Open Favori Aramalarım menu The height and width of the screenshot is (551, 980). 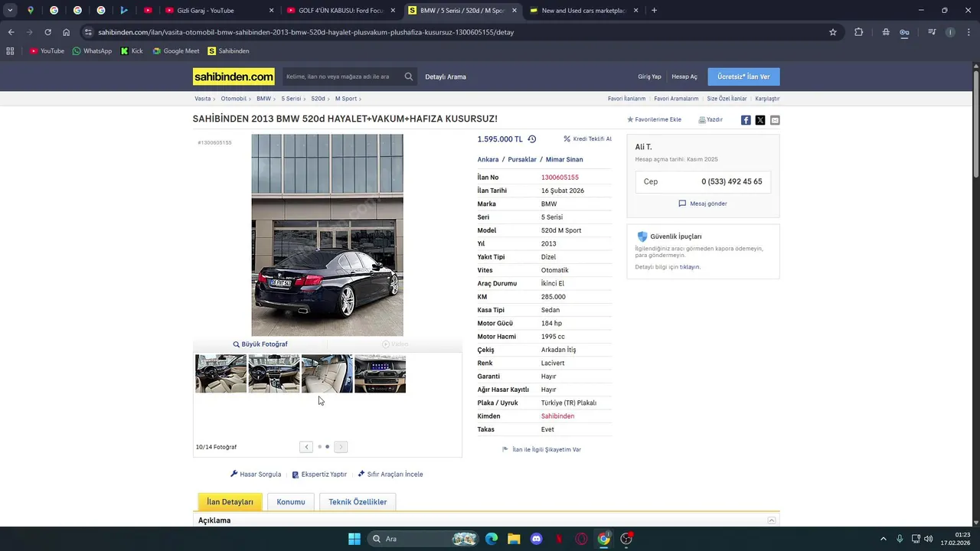tap(676, 99)
